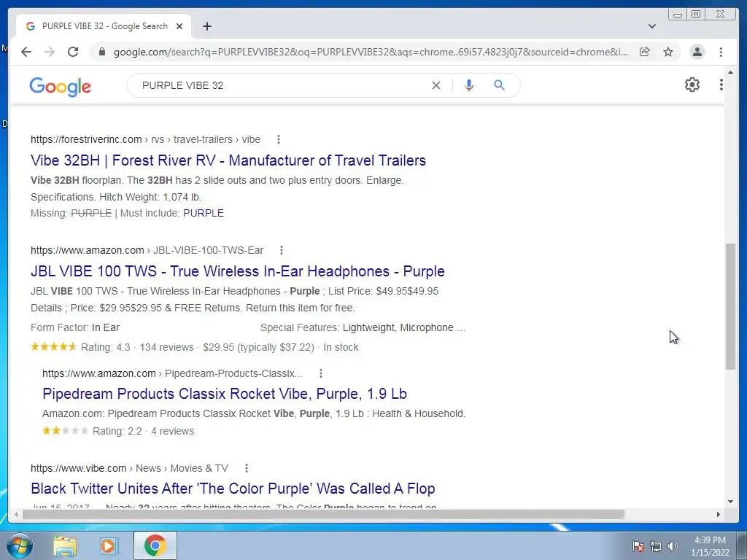The image size is (747, 560).
Task: Click the browser forward arrow
Action: pyautogui.click(x=50, y=52)
